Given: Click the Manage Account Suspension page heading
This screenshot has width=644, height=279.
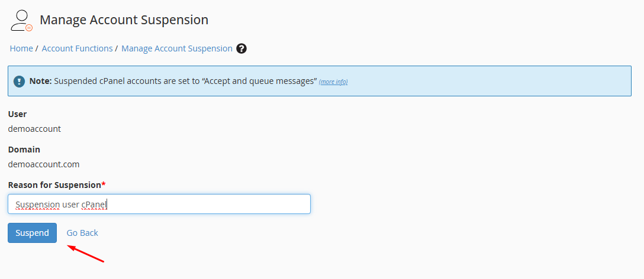Looking at the screenshot, I should [124, 20].
